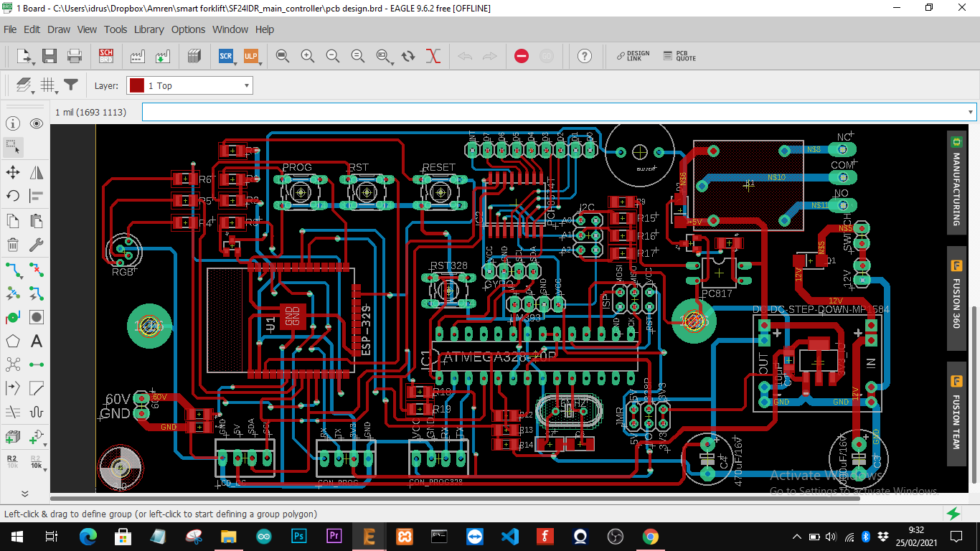The image size is (980, 551).
Task: Switch to schematic with SCH/BRD icon
Action: point(106,56)
